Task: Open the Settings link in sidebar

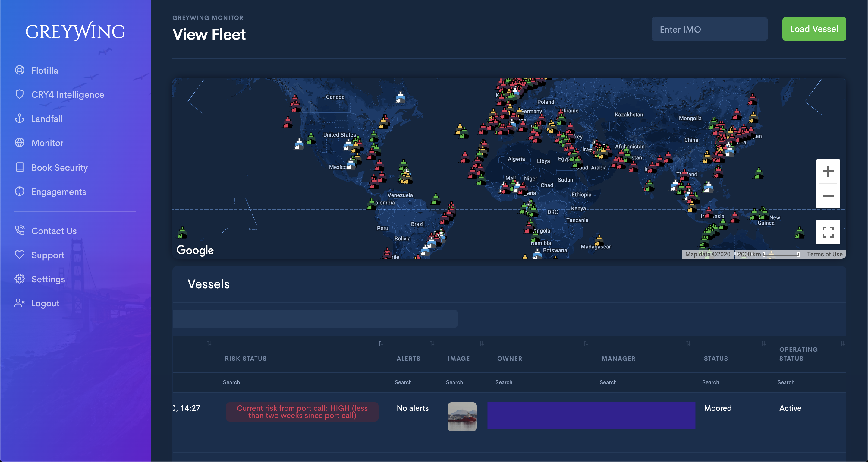Action: click(48, 279)
